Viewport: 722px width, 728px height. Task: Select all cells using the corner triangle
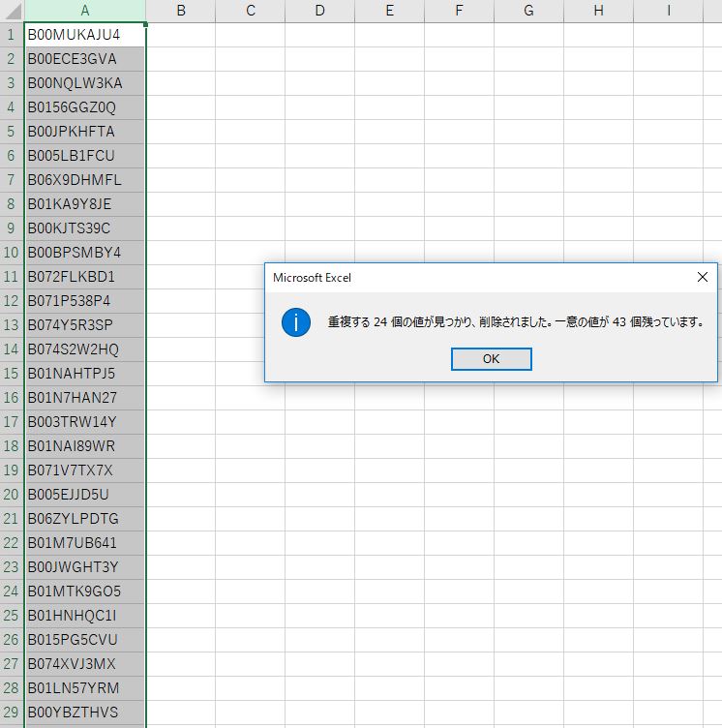pyautogui.click(x=12, y=11)
